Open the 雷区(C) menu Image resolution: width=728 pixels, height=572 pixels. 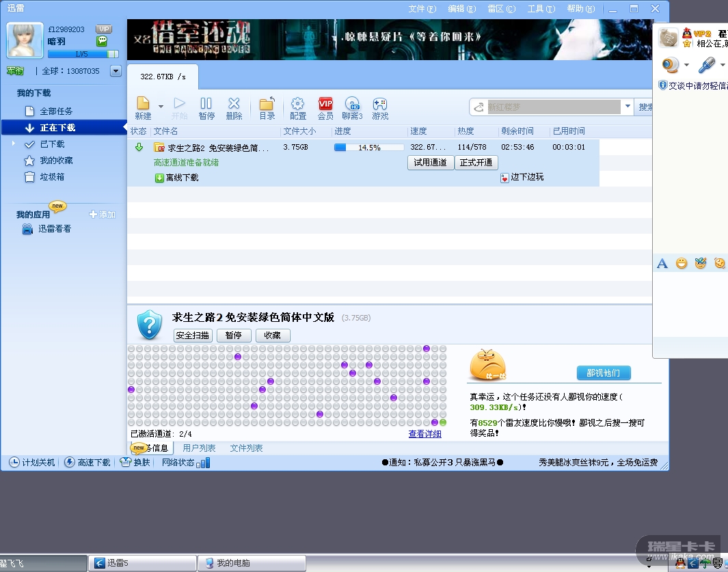coord(502,9)
